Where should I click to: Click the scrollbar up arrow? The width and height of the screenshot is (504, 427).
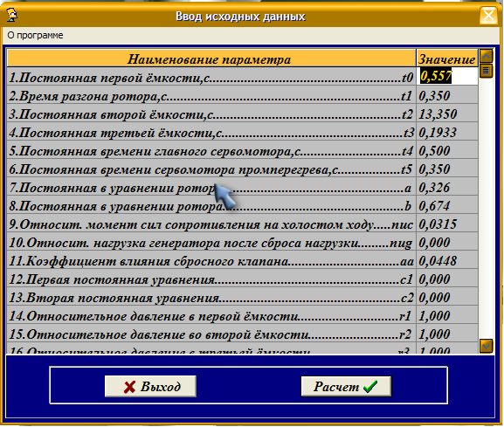click(x=486, y=56)
